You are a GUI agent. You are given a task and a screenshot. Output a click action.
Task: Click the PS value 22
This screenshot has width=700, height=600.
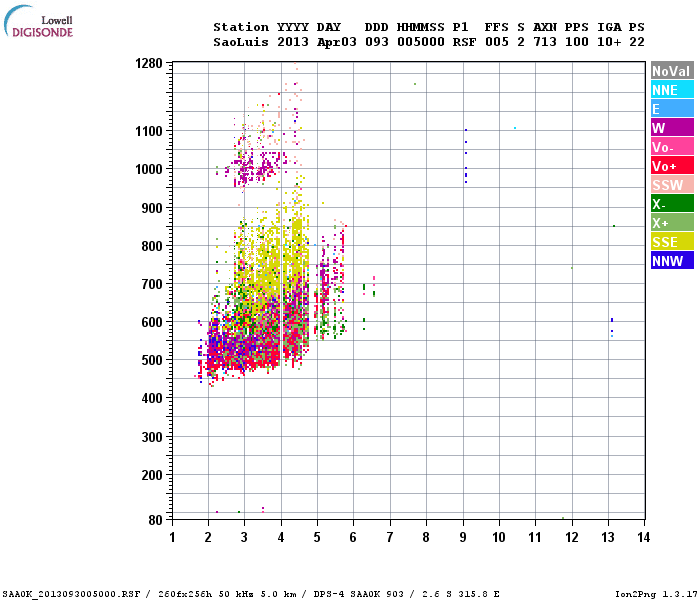637,42
